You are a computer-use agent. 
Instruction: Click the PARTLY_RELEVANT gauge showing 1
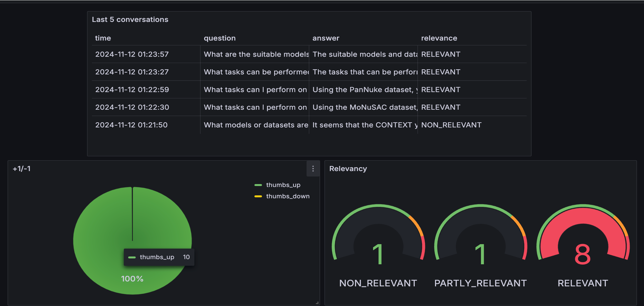480,239
